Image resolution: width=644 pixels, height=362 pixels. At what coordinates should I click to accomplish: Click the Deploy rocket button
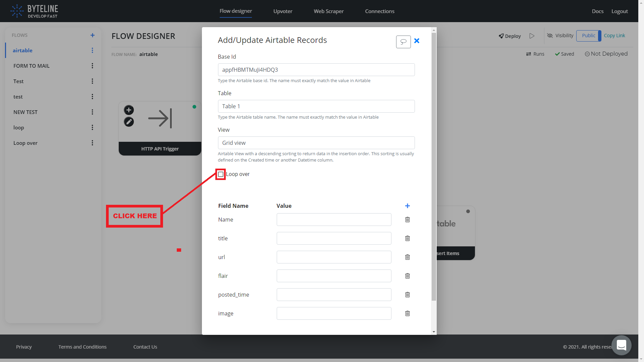(509, 36)
